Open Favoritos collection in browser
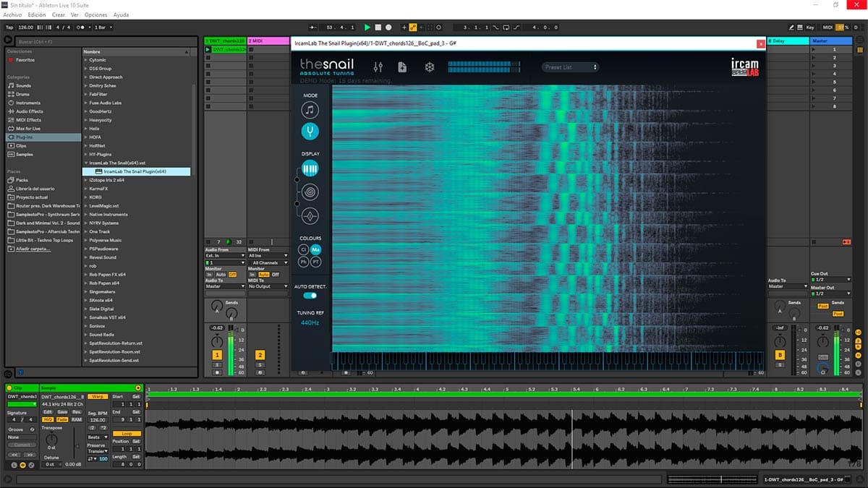Image resolution: width=868 pixels, height=488 pixels. pyautogui.click(x=25, y=60)
